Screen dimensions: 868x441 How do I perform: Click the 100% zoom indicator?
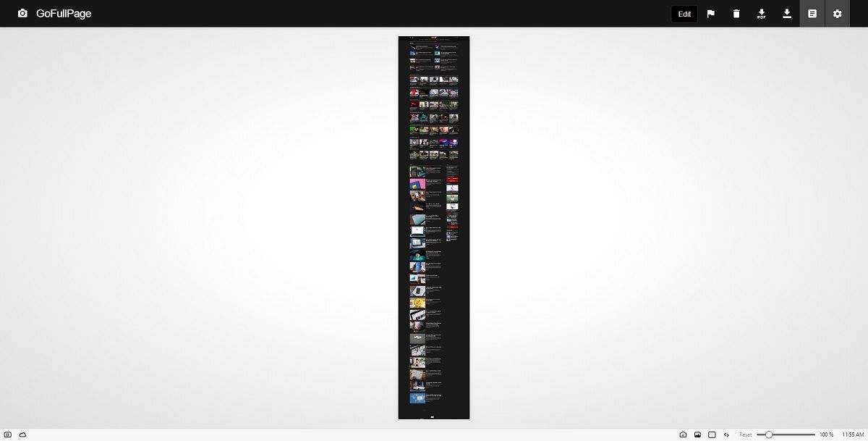825,434
